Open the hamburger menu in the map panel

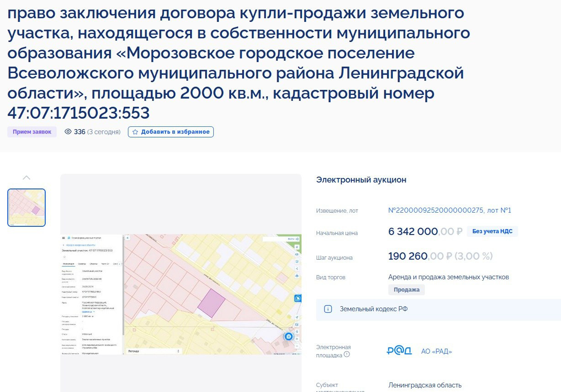point(64,238)
